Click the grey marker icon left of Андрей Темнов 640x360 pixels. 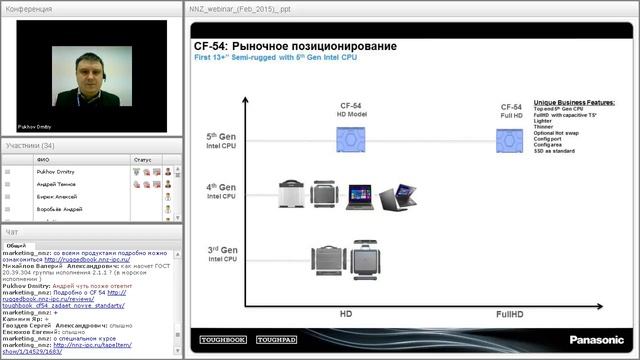(x=7, y=184)
